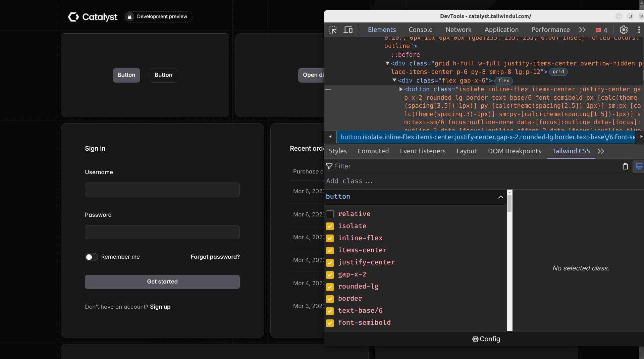This screenshot has height=359, width=644.
Task: Uncheck the rounded-lg class
Action: (330, 287)
